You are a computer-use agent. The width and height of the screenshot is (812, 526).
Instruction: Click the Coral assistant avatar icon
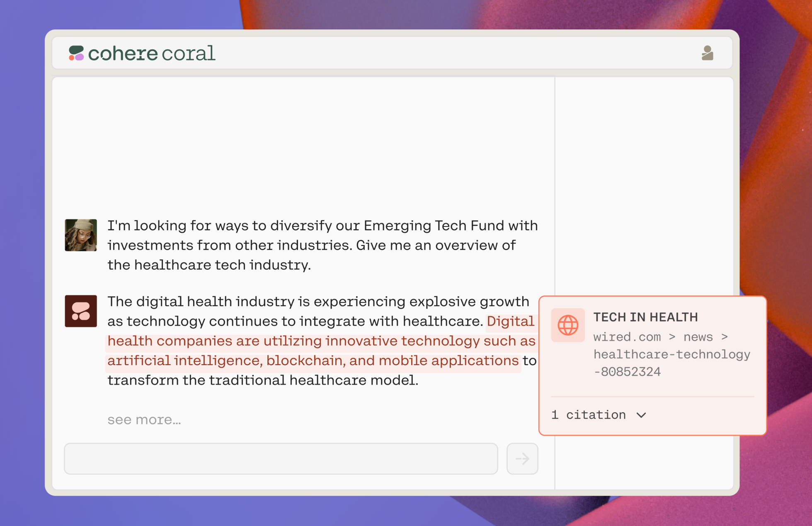tap(81, 311)
